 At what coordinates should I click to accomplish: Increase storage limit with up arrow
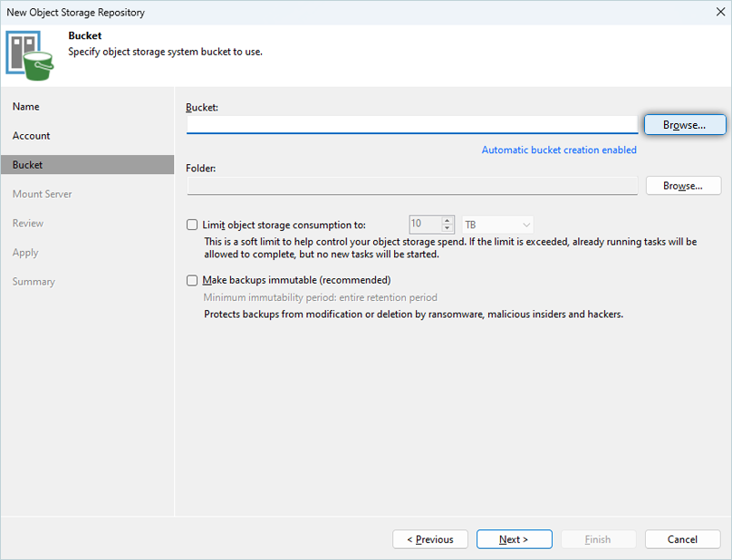(x=448, y=220)
